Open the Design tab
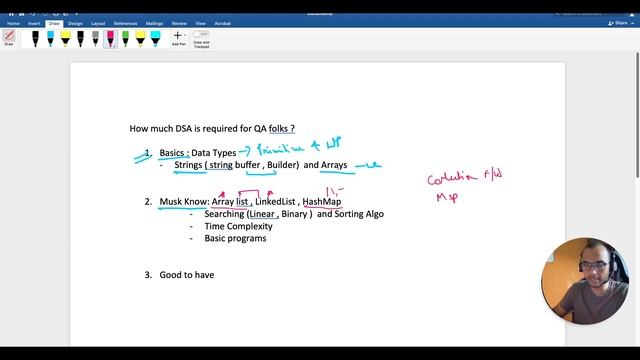This screenshot has width=640, height=360. [x=75, y=24]
